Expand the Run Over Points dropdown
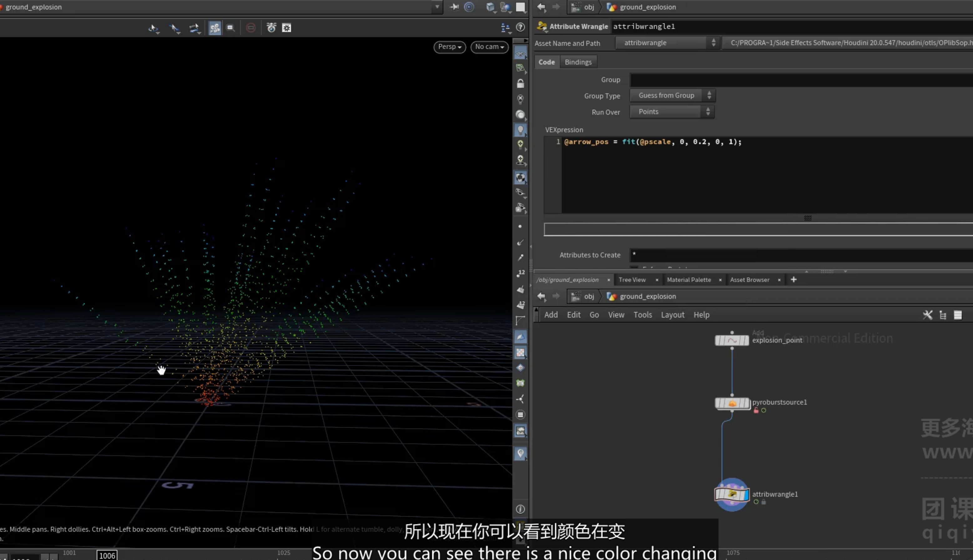973x560 pixels. (672, 112)
